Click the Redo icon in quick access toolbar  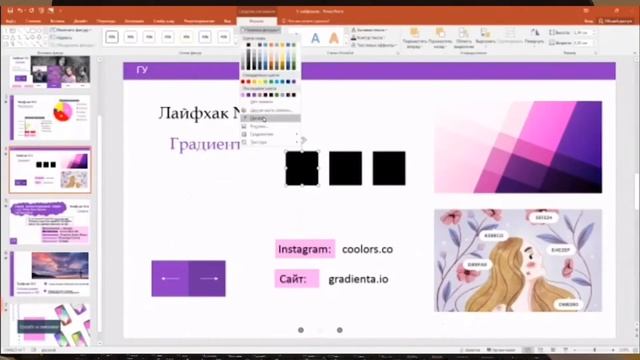[31, 11]
